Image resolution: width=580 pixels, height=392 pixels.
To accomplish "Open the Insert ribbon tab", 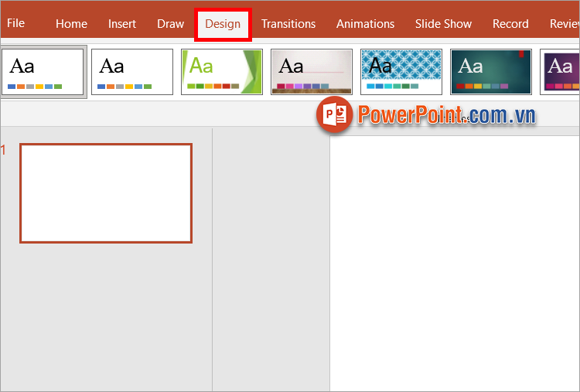I will click(x=122, y=24).
